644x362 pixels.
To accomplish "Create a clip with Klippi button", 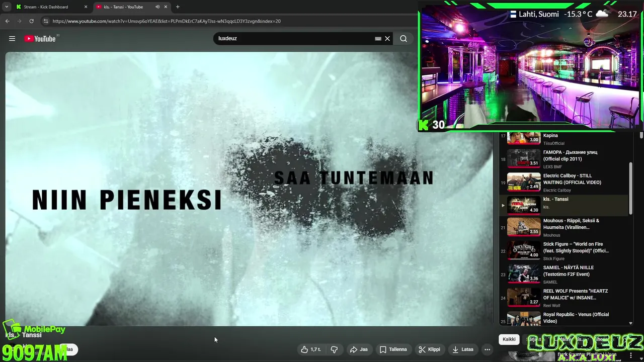I will [430, 349].
